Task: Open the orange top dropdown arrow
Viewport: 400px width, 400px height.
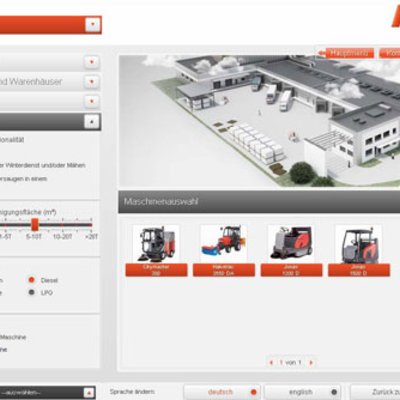Action: 93,25
